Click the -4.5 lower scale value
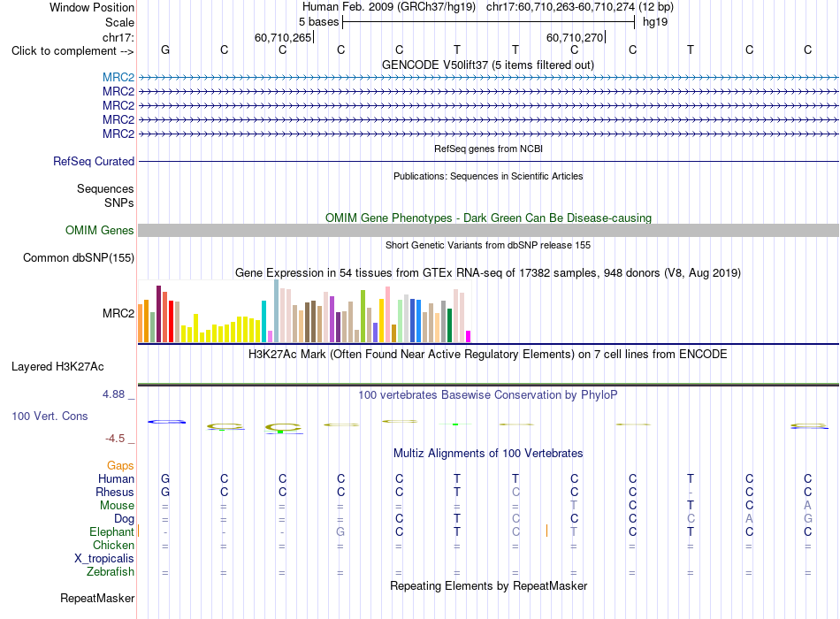 pyautogui.click(x=115, y=439)
